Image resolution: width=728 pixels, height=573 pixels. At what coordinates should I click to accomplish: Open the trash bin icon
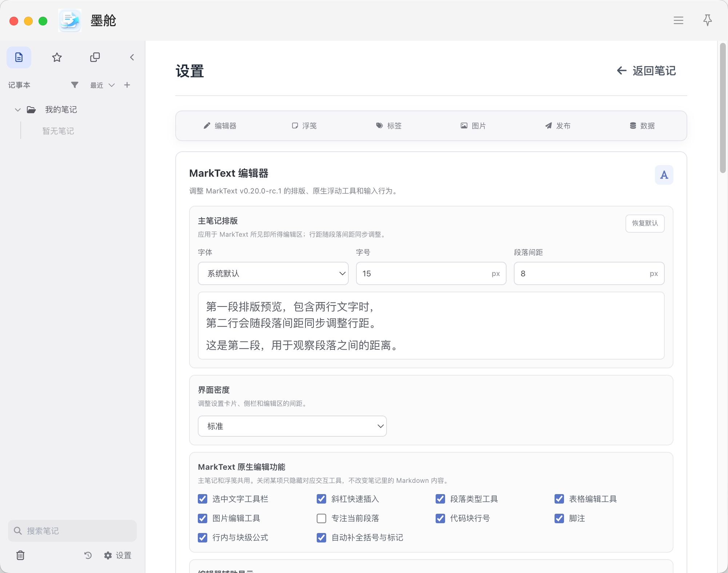20,555
